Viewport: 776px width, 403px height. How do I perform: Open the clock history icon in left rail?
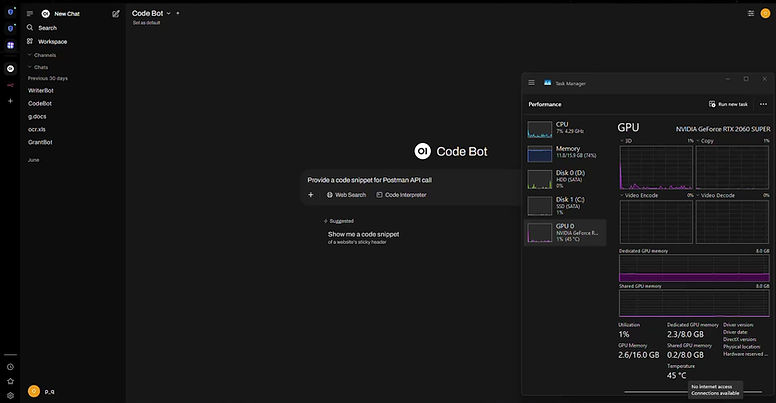pos(10,367)
